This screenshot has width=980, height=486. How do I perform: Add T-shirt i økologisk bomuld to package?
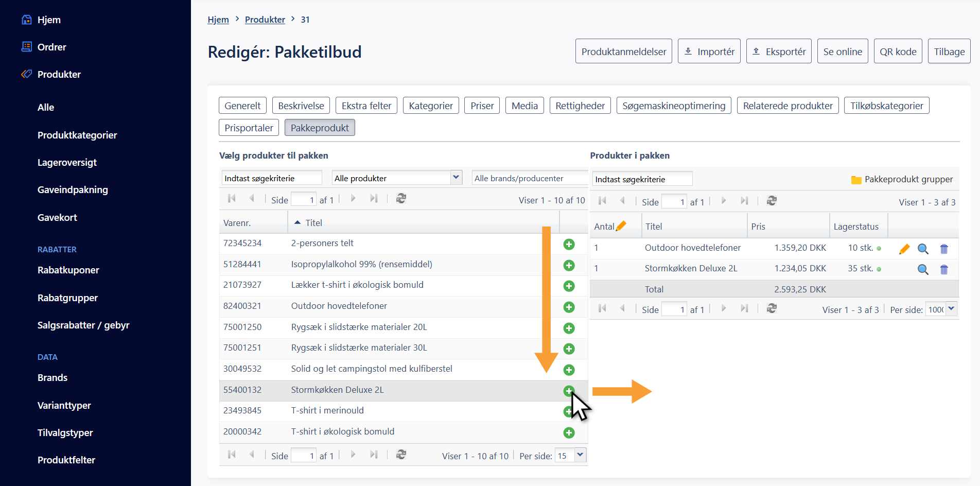(569, 433)
